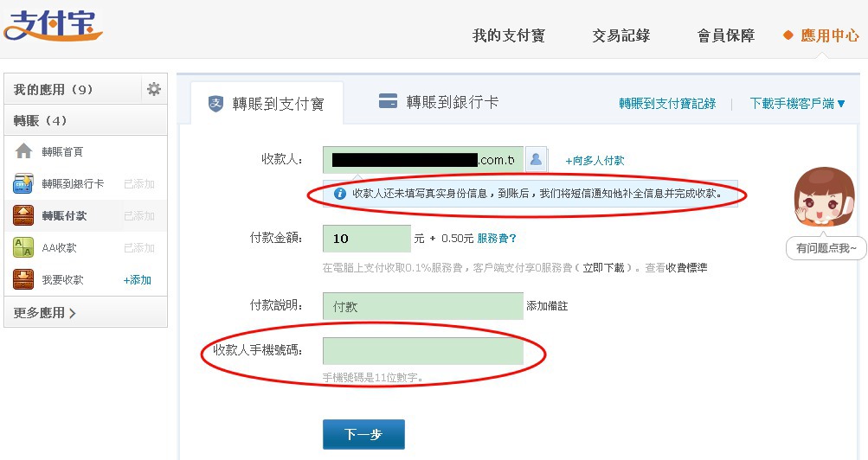Click the Alipay 支付宝 logo
868x460 pixels.
(x=53, y=25)
